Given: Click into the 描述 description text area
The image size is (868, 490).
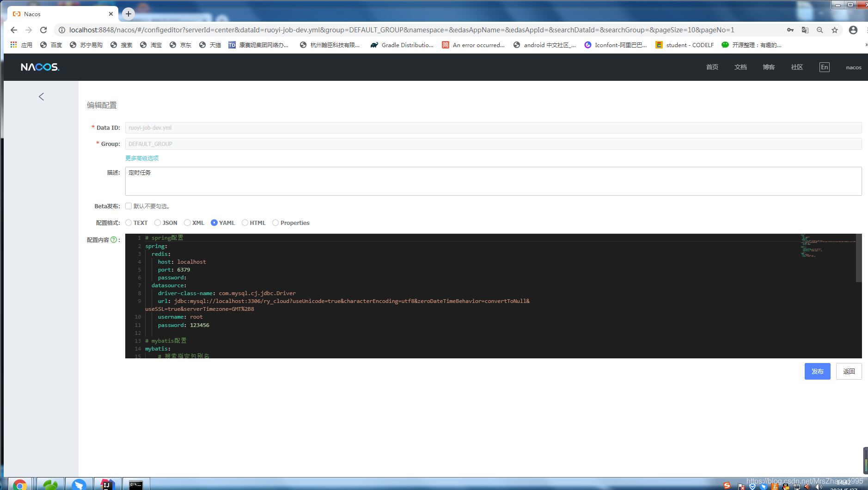Looking at the screenshot, I should pos(493,181).
